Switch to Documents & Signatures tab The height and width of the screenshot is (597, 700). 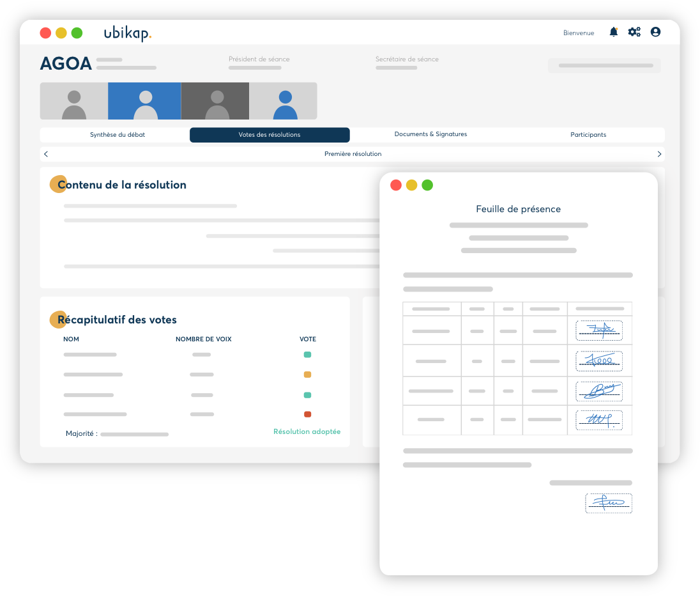click(x=430, y=134)
